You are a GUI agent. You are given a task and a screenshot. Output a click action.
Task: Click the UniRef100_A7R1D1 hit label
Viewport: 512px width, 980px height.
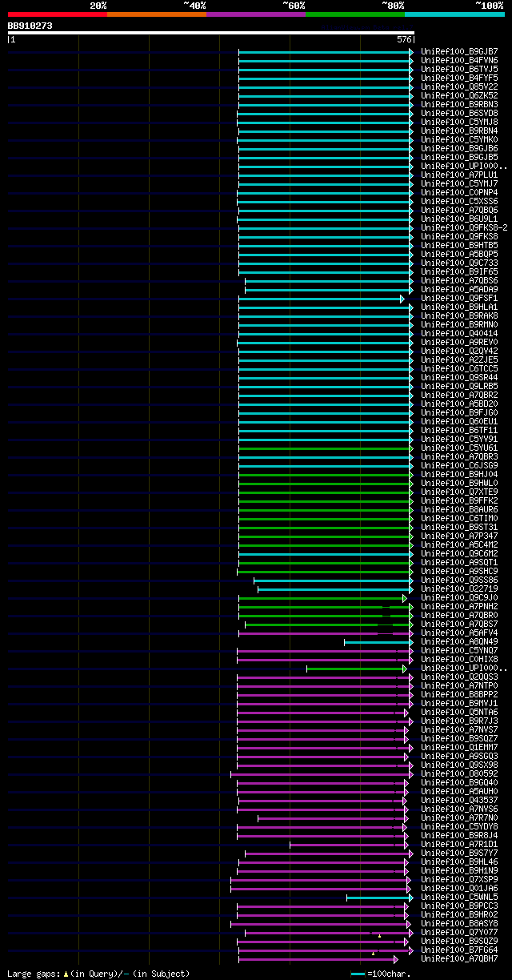[459, 844]
